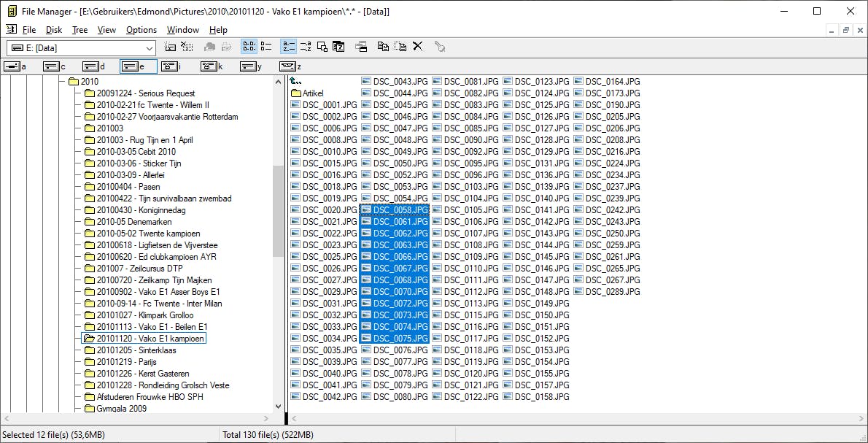This screenshot has height=443, width=868.
Task: Select file DSC_0289.JPG
Action: 608,292
